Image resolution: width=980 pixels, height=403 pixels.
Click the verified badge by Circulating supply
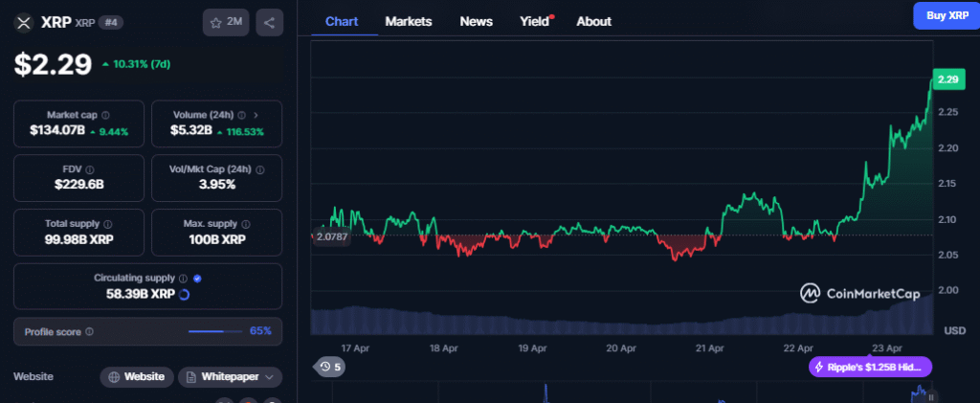pyautogui.click(x=197, y=278)
